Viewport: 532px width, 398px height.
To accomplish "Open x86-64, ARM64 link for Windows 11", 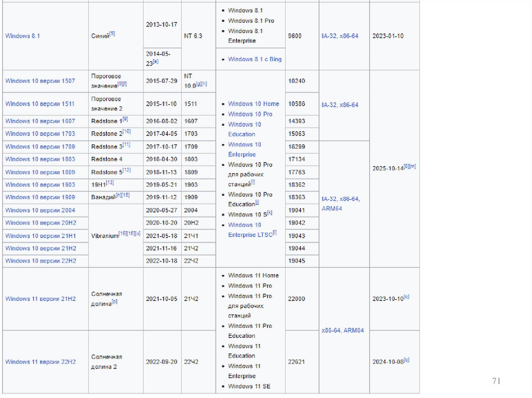I will coord(343,330).
